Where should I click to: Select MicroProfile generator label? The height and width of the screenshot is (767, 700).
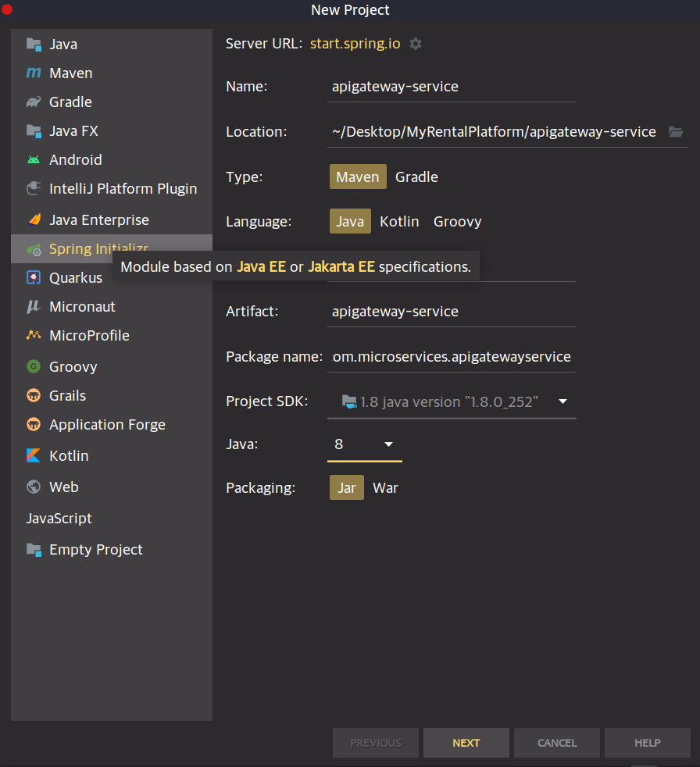[x=90, y=335]
